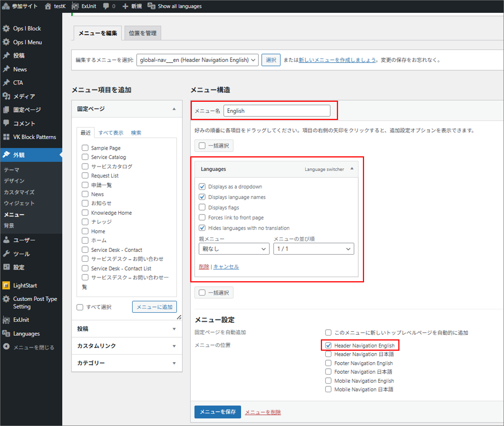Viewport: 504px width, 426px height.
Task: Enable the Displays flags checkbox
Action: click(202, 208)
